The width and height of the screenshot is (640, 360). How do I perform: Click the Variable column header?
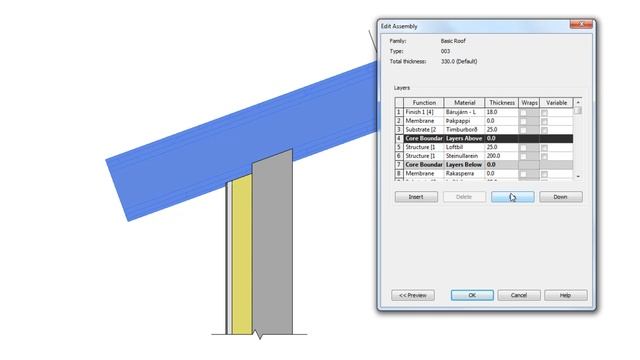click(x=556, y=102)
